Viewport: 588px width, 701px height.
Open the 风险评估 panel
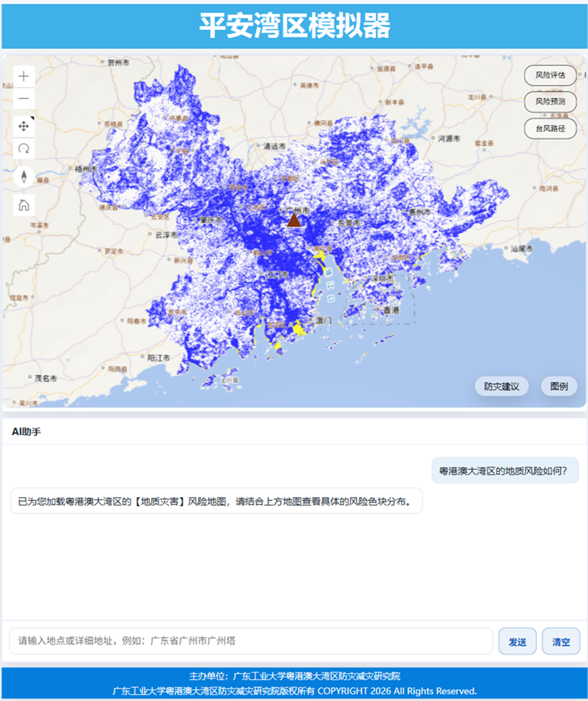pos(550,75)
